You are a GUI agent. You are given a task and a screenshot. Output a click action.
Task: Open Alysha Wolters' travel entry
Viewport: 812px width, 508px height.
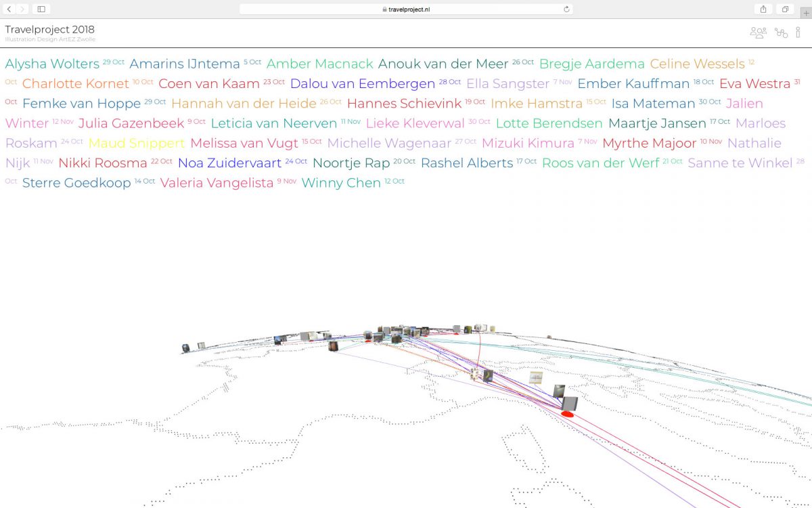pyautogui.click(x=52, y=64)
